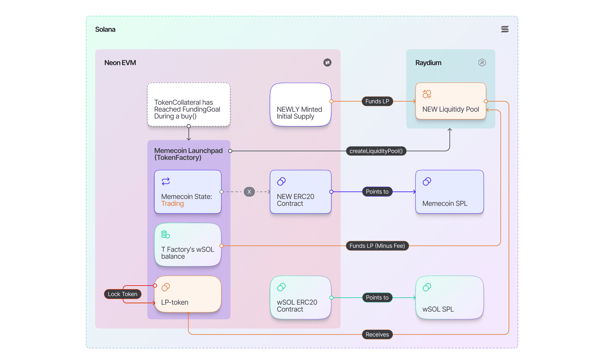Click the Points to label next to wSOL ERC20 Contract
This screenshot has height=364, width=604.
click(x=377, y=298)
